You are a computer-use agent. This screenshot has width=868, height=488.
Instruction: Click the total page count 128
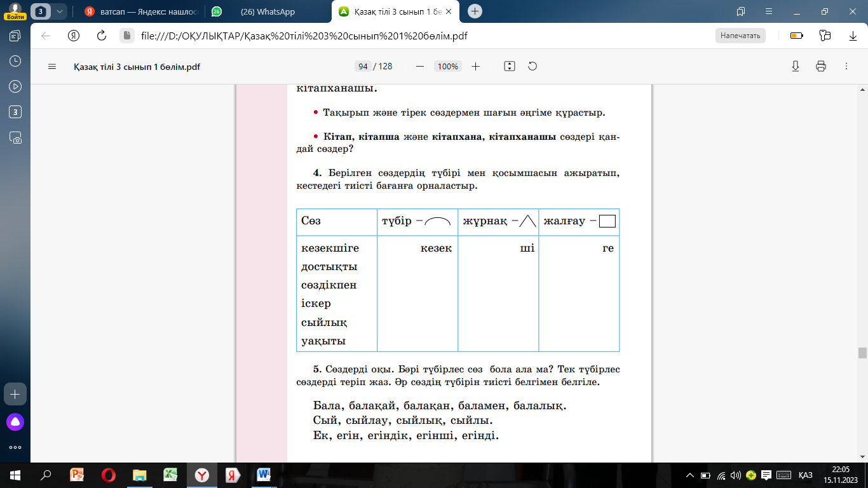[x=385, y=66]
